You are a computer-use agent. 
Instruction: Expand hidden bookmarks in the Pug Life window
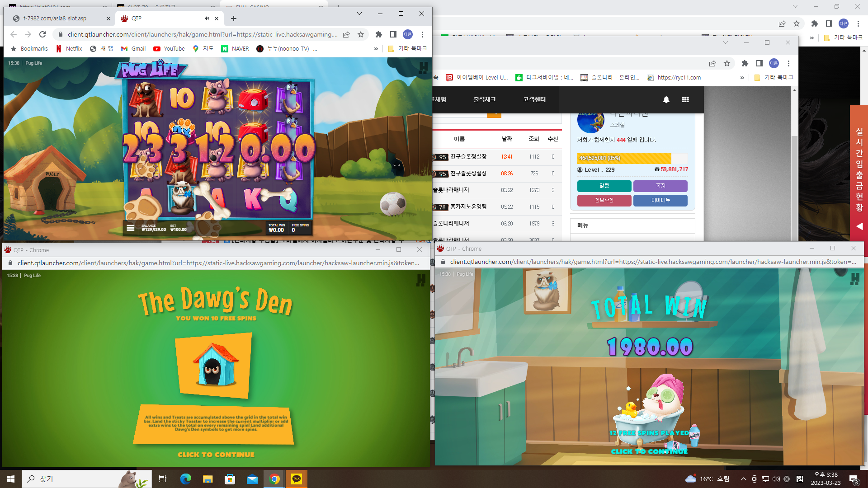[x=376, y=49]
